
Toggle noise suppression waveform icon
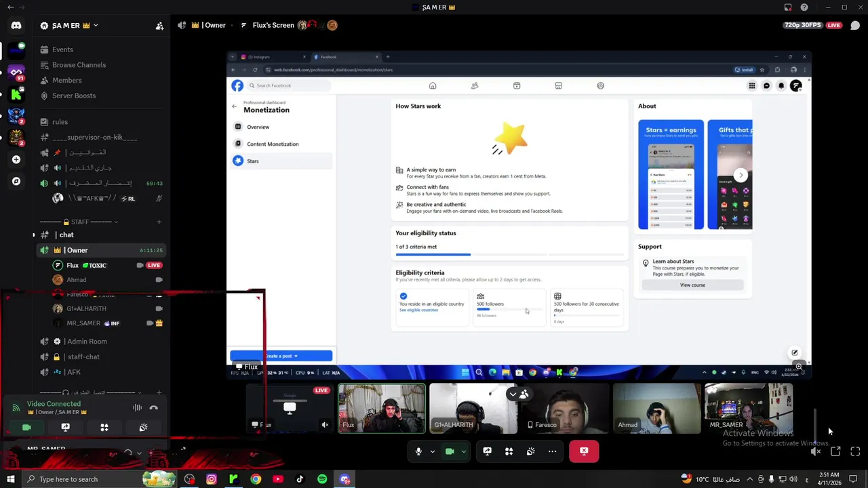[x=137, y=407]
